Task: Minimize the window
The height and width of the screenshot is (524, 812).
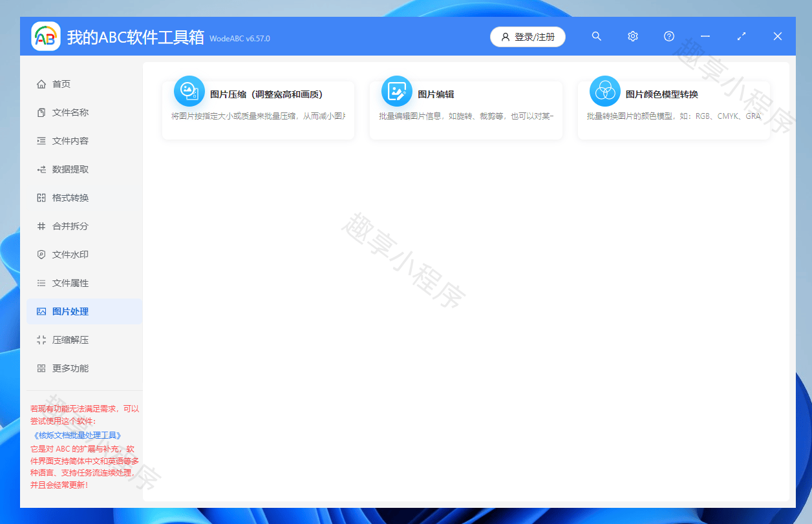Action: pos(705,37)
